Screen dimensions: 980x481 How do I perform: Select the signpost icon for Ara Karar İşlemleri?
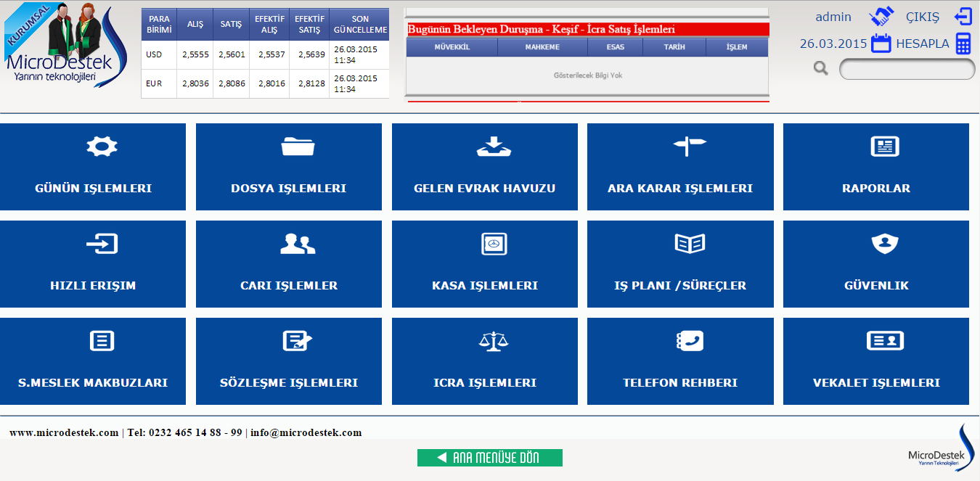(689, 147)
